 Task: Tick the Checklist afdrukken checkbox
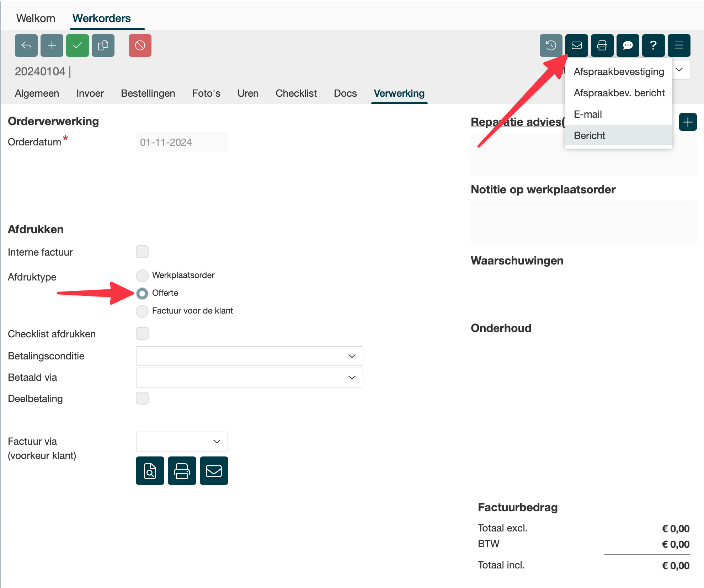(x=142, y=333)
